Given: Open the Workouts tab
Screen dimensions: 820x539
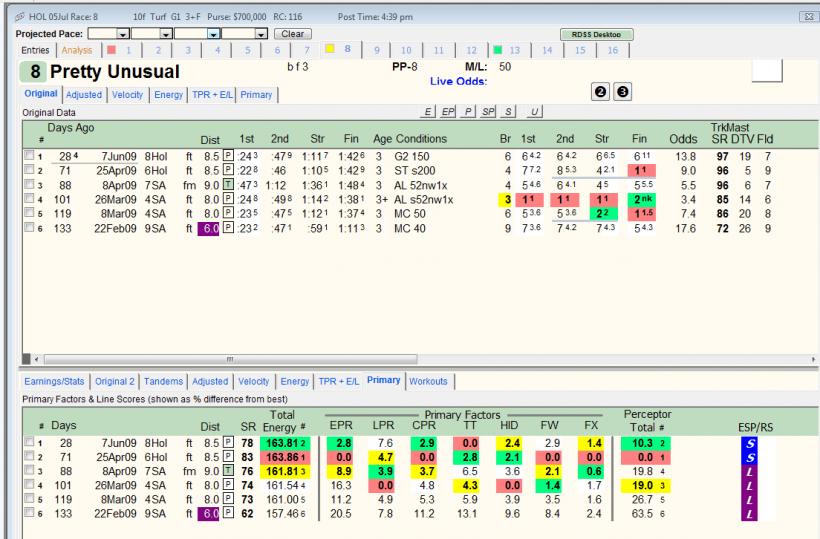Looking at the screenshot, I should 428,382.
